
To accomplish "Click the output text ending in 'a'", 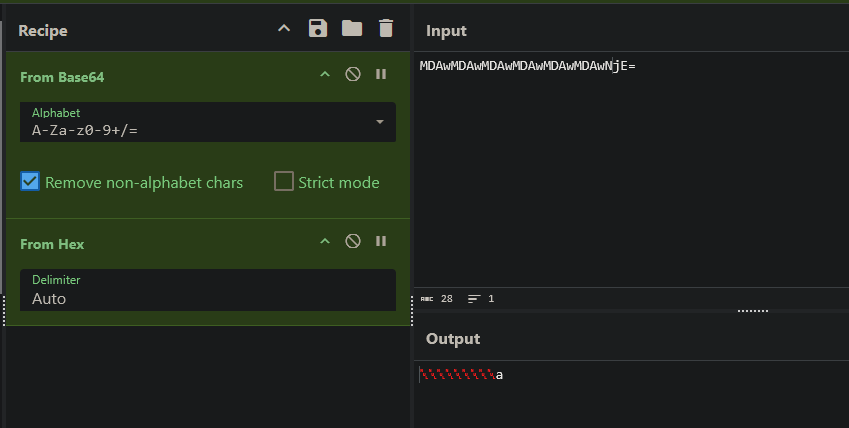I will pyautogui.click(x=461, y=374).
